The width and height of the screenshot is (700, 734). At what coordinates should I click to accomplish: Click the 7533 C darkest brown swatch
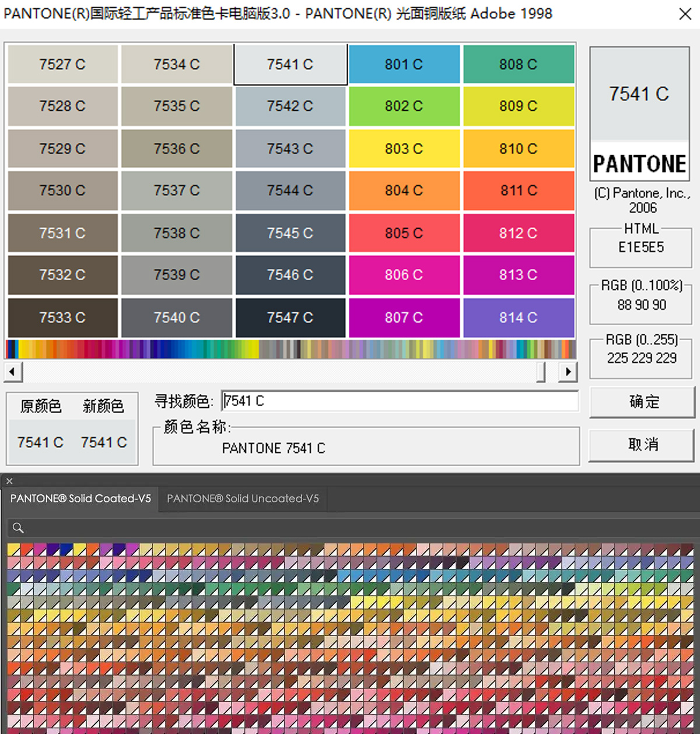62,318
